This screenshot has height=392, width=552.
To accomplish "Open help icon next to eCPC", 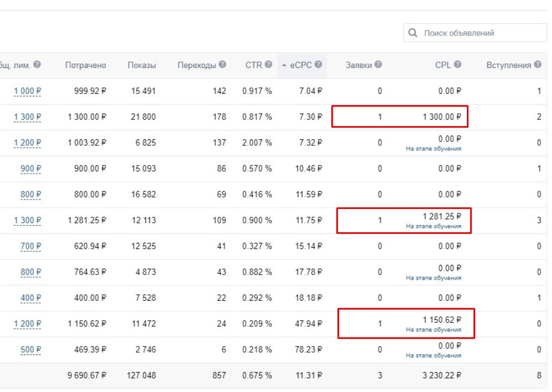I will click(x=318, y=64).
